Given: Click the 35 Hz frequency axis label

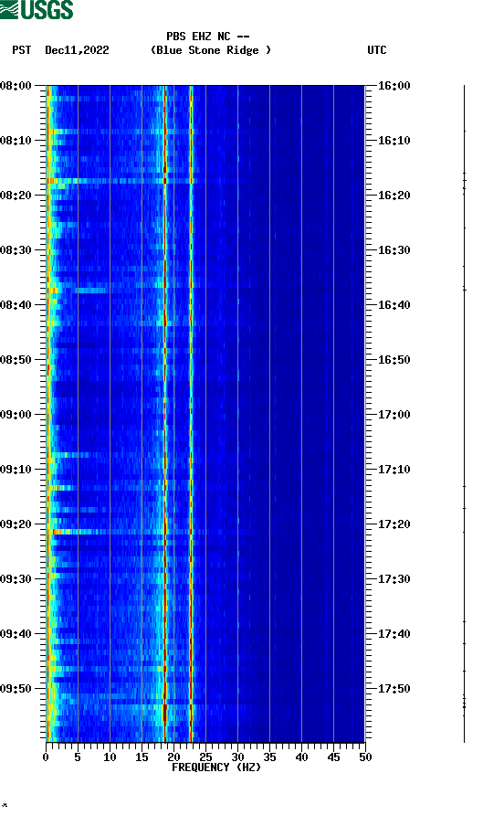Looking at the screenshot, I should [269, 757].
